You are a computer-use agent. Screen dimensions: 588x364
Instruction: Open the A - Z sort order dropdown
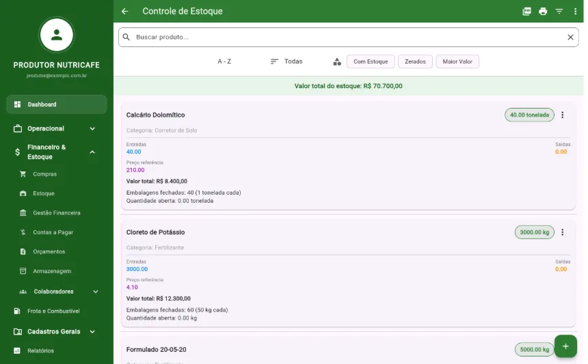(224, 61)
